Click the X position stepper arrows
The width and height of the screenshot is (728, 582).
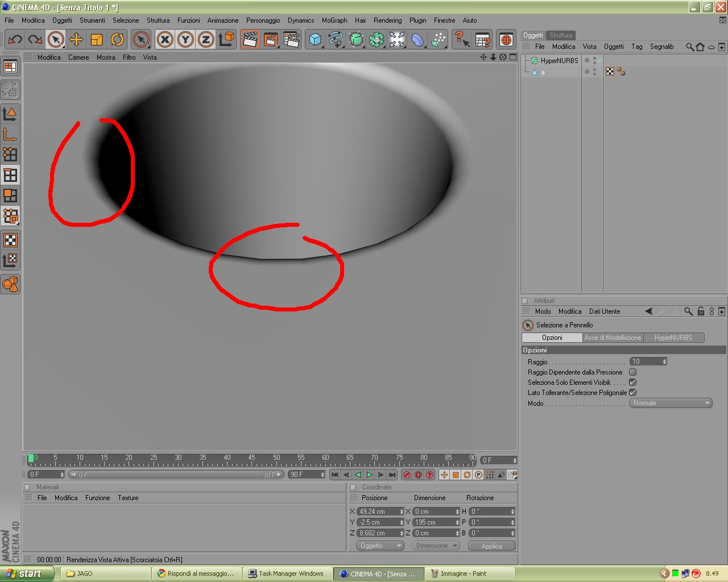[402, 512]
